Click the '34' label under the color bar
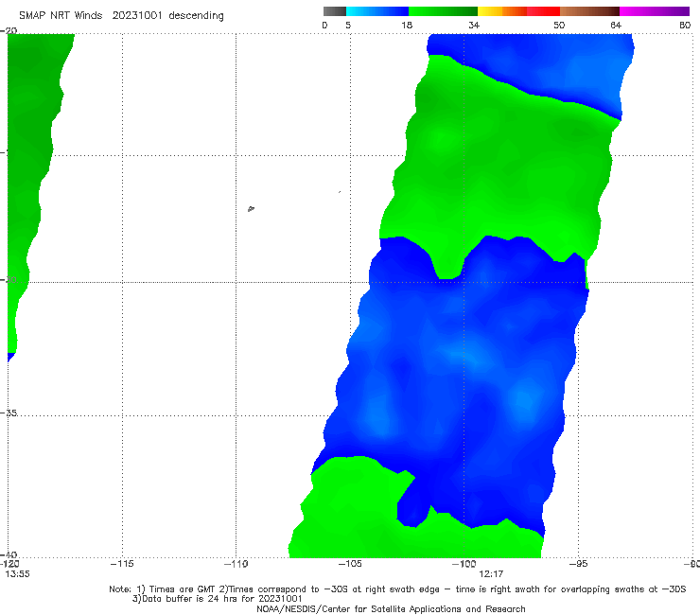 [x=474, y=26]
